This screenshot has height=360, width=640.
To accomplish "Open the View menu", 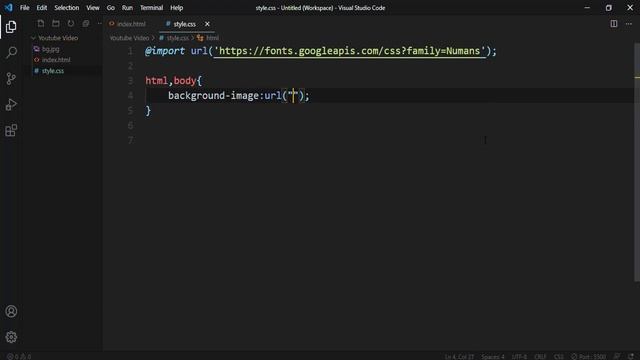I will 93,8.
